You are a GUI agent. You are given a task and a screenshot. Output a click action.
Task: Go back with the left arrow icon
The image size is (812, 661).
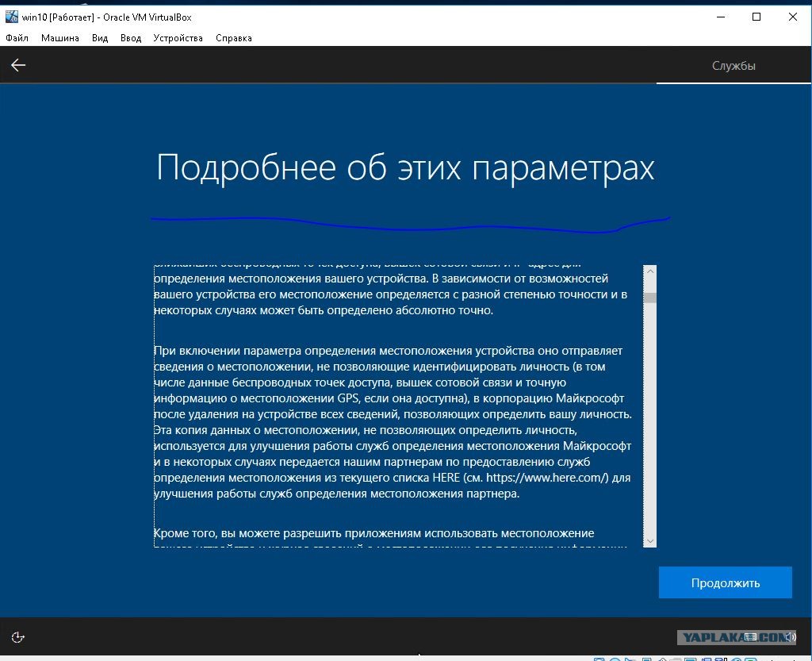point(18,65)
